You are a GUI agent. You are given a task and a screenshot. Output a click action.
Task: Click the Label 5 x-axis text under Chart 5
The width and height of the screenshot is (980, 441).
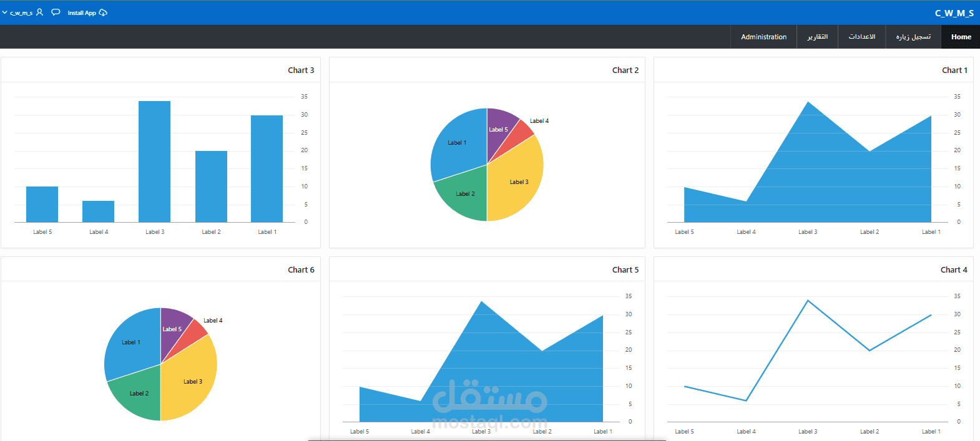point(360,432)
